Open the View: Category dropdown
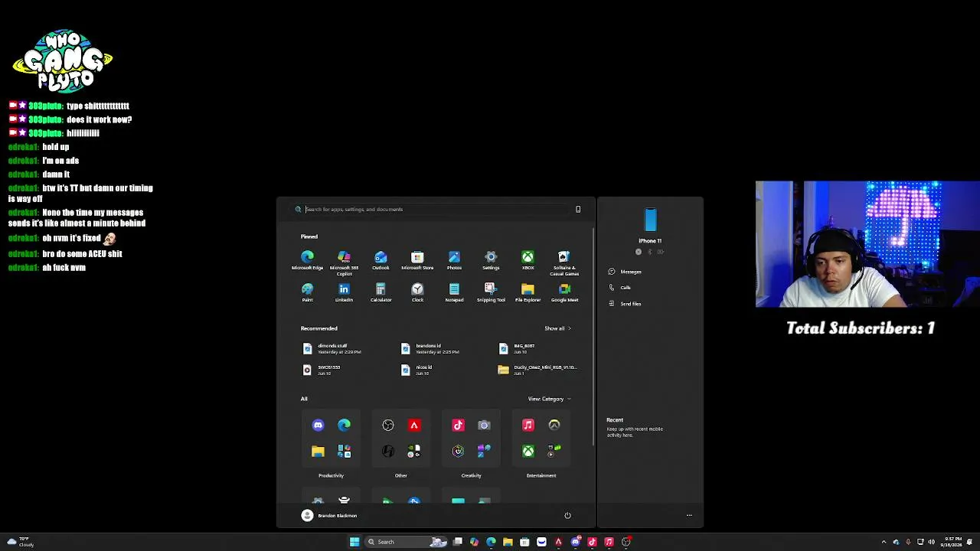The height and width of the screenshot is (551, 980). 549,399
